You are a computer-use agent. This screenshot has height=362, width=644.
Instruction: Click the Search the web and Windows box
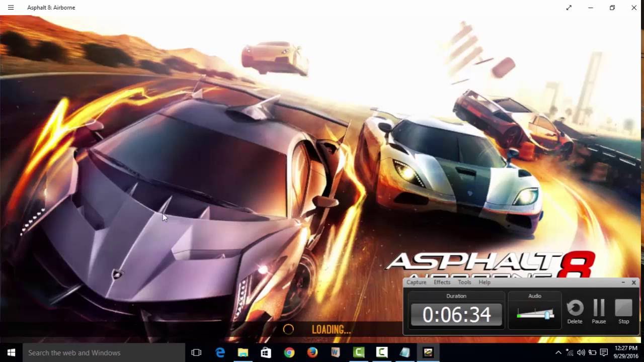coord(104,353)
